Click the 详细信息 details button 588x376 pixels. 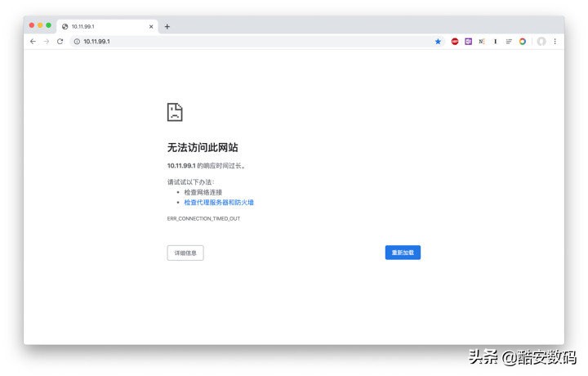[185, 253]
